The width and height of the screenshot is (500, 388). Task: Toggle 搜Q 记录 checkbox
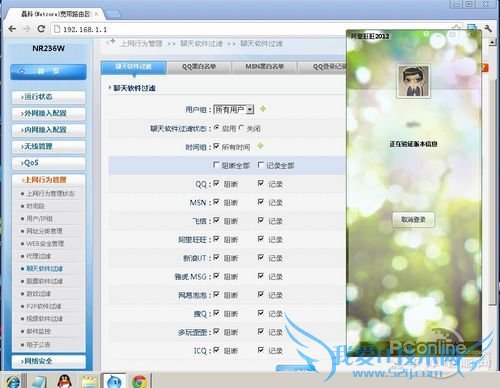261,313
